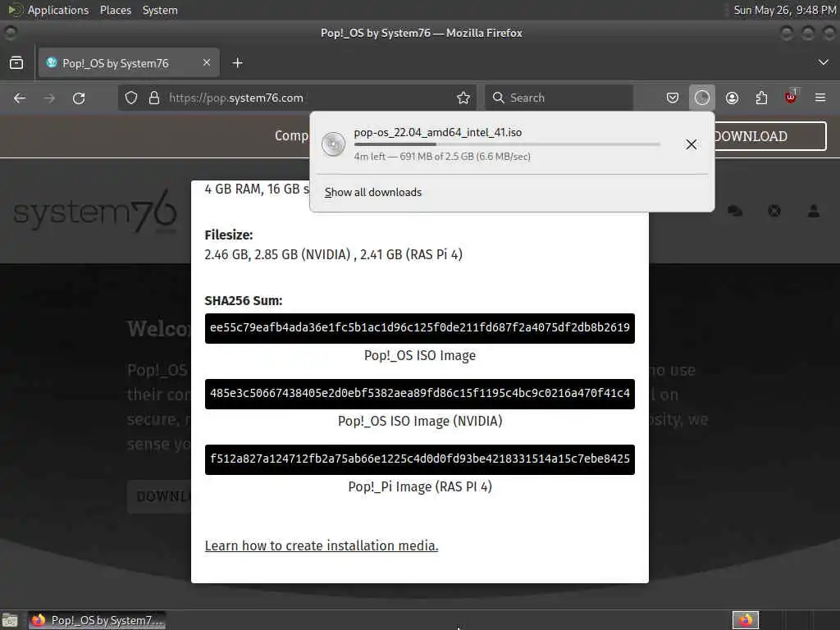The width and height of the screenshot is (840, 630).
Task: Go back using the back arrow
Action: 20,98
